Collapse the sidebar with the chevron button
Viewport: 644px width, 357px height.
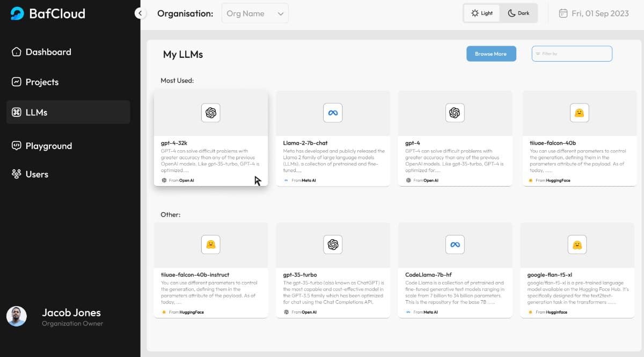(x=141, y=13)
